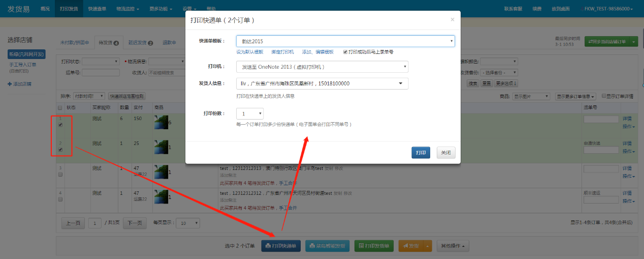Uncheck the first order row checkbox
644x259 pixels.
click(60, 125)
